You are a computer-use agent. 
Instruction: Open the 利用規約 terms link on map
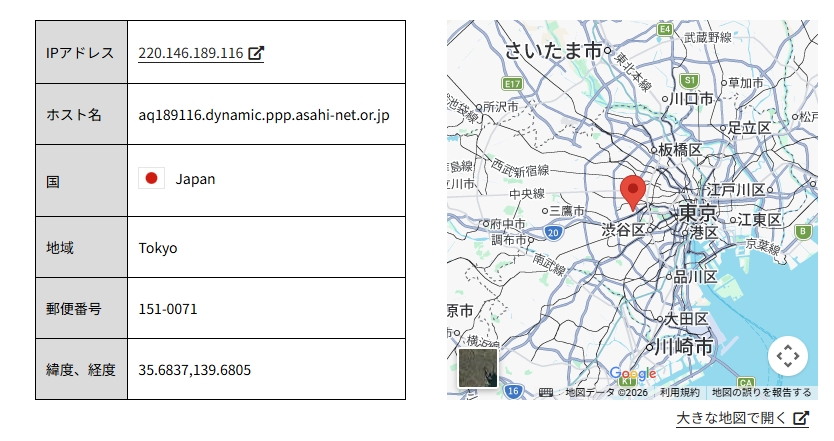[x=680, y=392]
